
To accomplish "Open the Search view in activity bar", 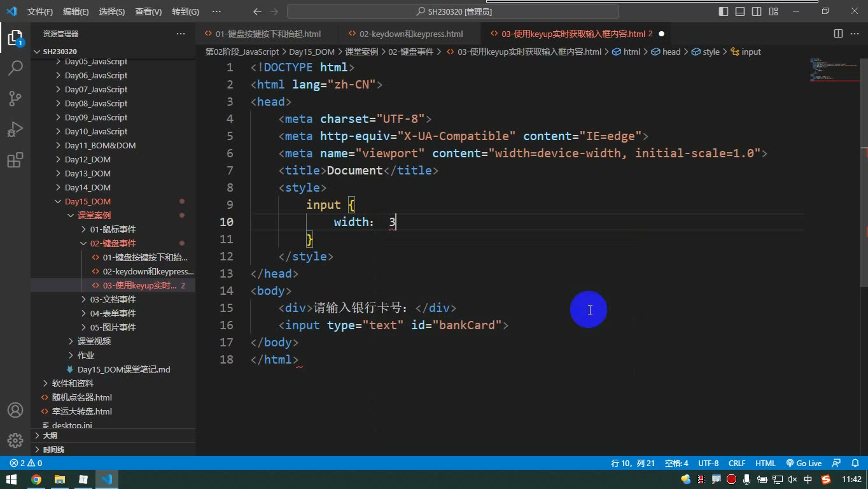I will tap(15, 67).
